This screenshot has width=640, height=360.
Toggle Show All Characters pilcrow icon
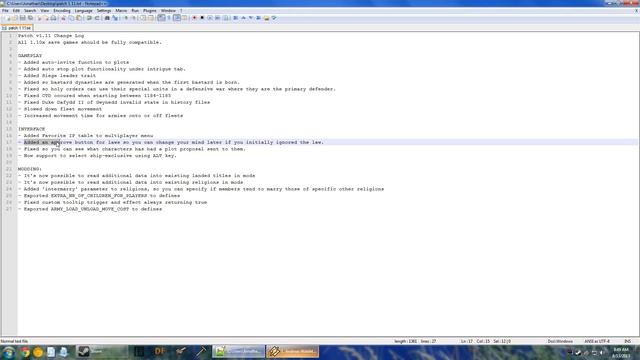[x=169, y=18]
